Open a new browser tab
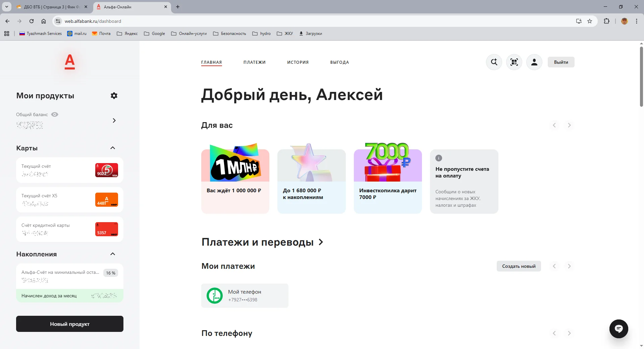The width and height of the screenshot is (644, 349). tap(178, 7)
